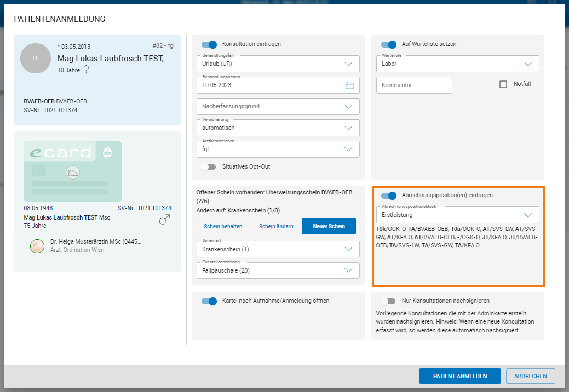Open the Nacherfassungsgrund dropdown
The image size is (569, 392).
point(278,107)
